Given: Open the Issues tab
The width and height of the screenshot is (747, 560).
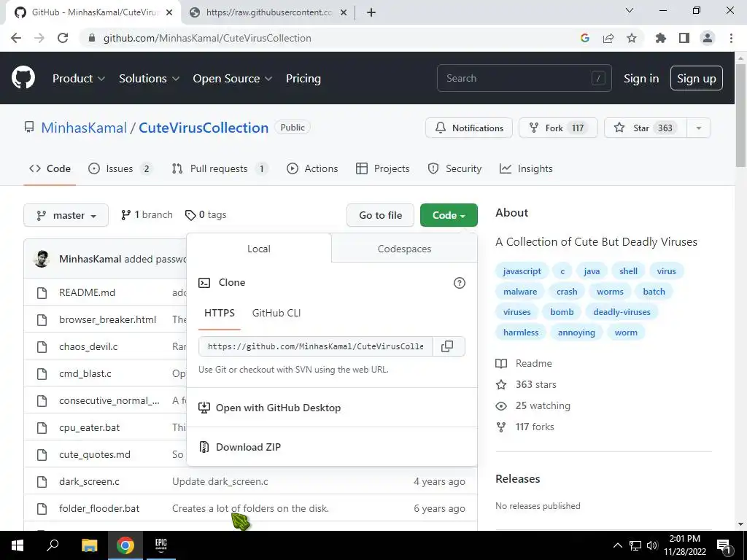Looking at the screenshot, I should [120, 168].
